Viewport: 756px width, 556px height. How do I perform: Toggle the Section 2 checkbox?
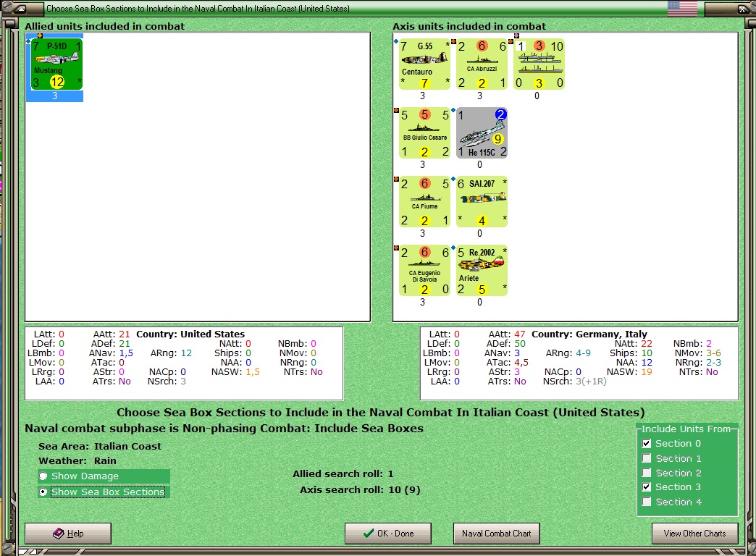[647, 473]
